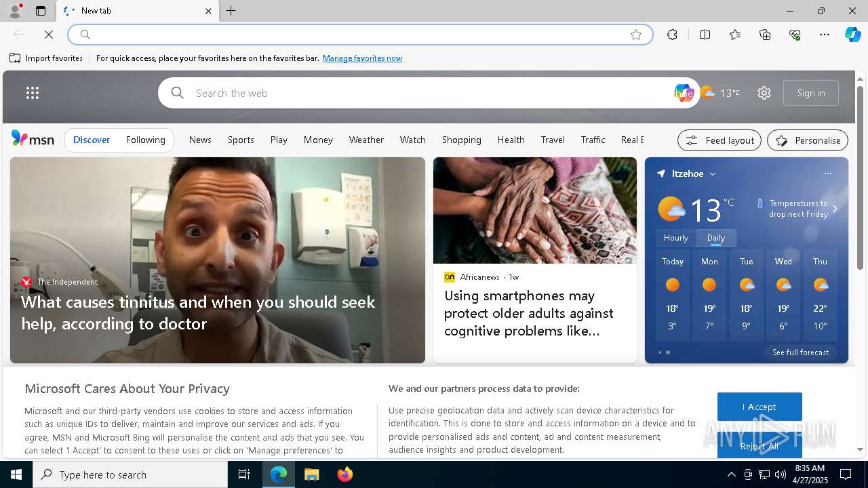Close the New tab tab
The height and width of the screenshot is (488, 868).
tap(208, 11)
